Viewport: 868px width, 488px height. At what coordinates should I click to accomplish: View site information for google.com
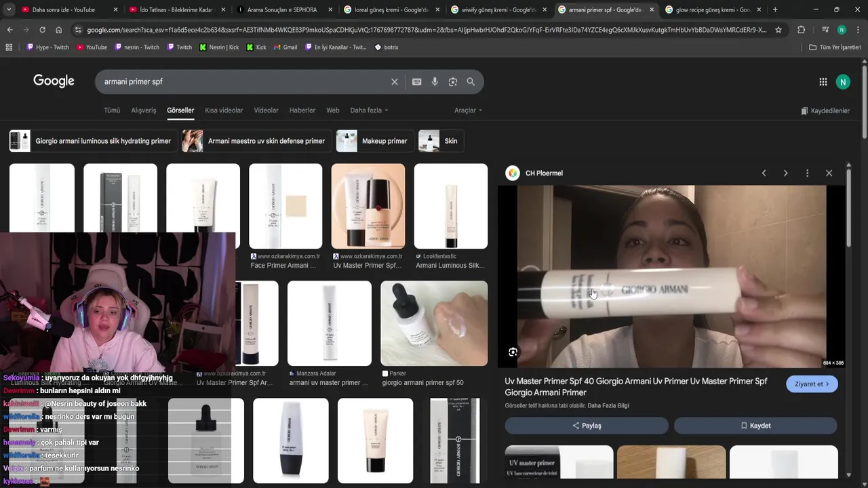(x=78, y=30)
